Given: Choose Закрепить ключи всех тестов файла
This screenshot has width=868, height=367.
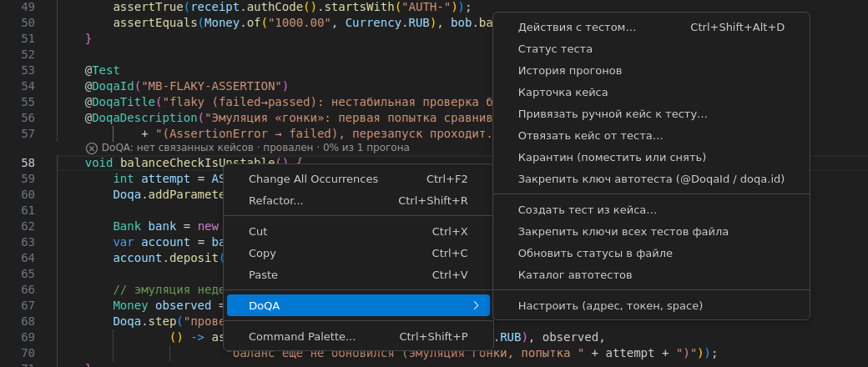Looking at the screenshot, I should point(651,231).
